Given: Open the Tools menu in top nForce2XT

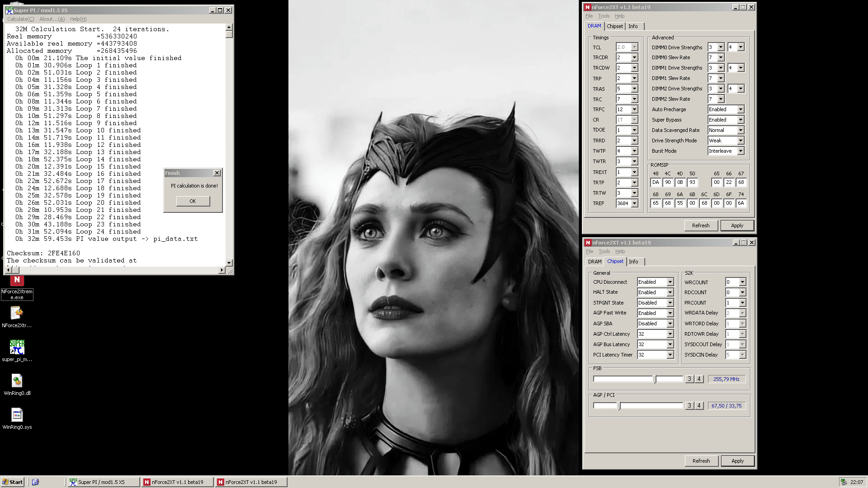Looking at the screenshot, I should [x=604, y=16].
